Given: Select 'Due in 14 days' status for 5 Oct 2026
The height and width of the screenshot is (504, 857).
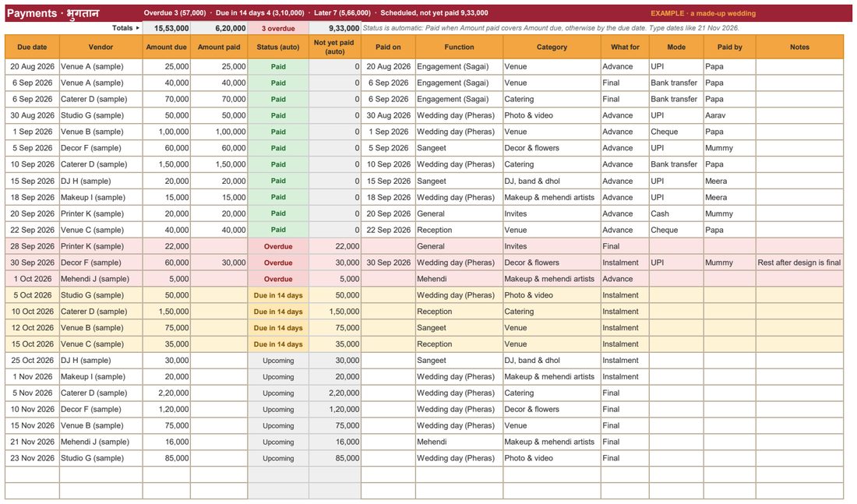Looking at the screenshot, I should (x=278, y=295).
